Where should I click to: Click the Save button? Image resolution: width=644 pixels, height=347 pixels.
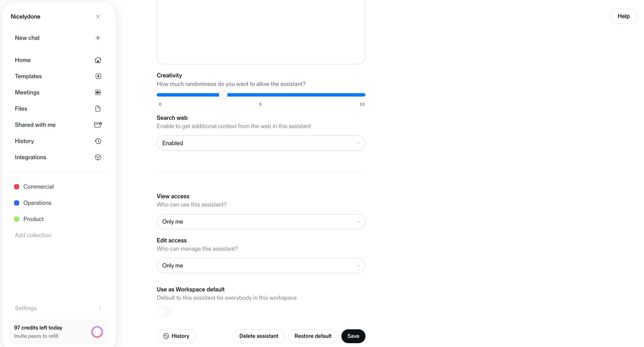pos(354,336)
